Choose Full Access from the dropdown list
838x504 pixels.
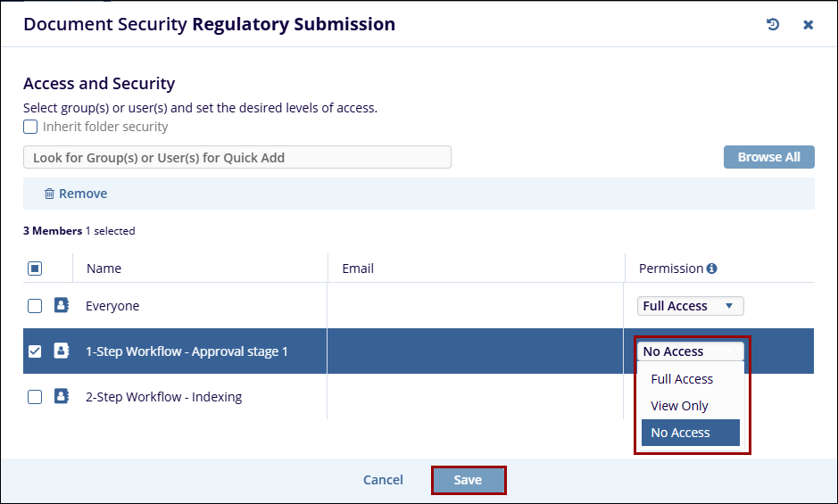[682, 379]
